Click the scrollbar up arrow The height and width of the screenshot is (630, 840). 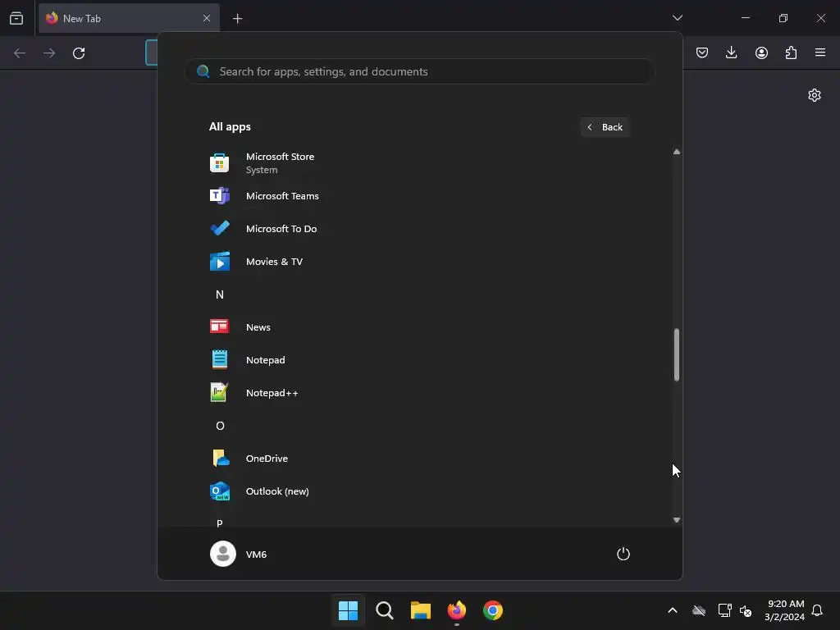(x=677, y=152)
